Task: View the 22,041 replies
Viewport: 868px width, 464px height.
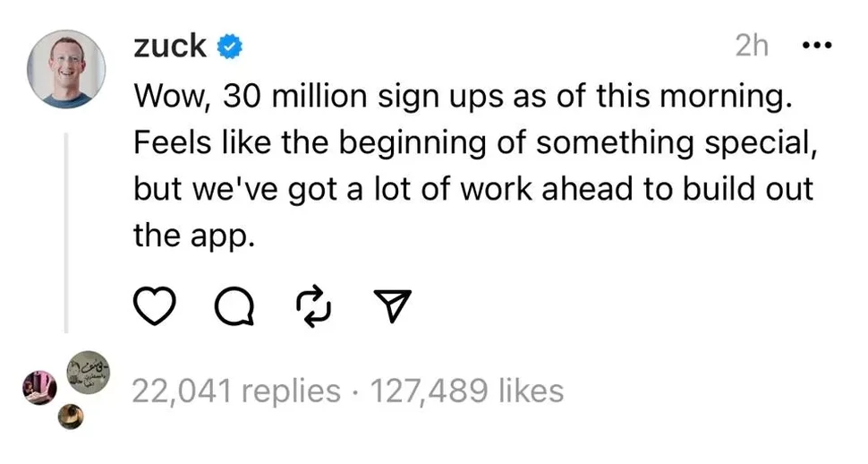Action: click(x=236, y=391)
